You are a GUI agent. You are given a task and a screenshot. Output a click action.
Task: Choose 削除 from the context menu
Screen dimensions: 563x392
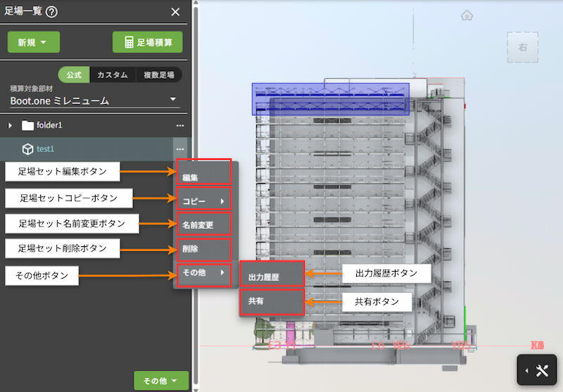(204, 249)
